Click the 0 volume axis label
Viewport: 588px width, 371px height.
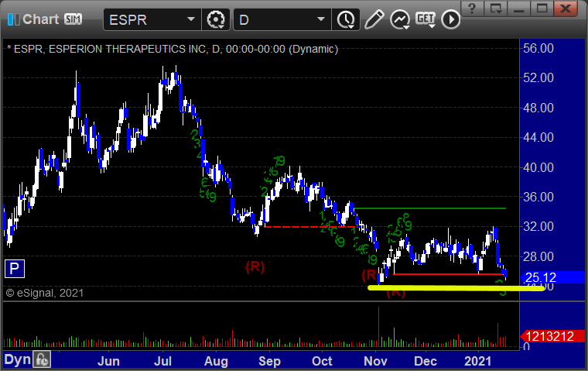[527, 346]
